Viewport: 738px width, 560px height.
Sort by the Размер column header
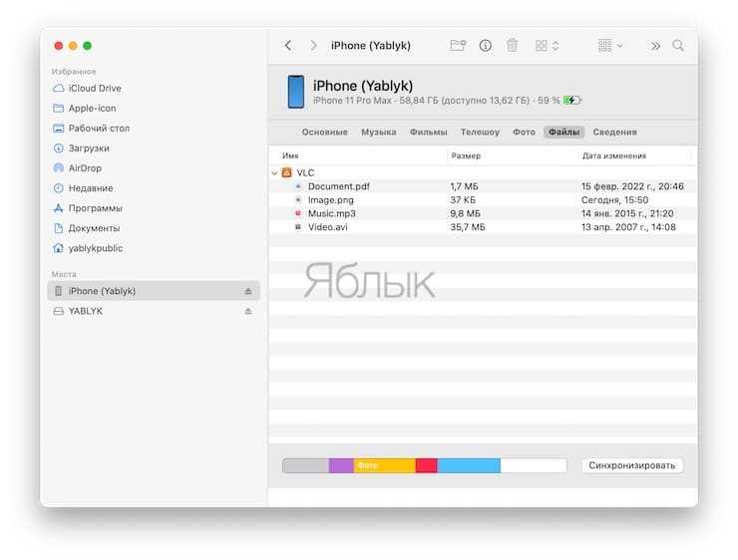click(466, 155)
